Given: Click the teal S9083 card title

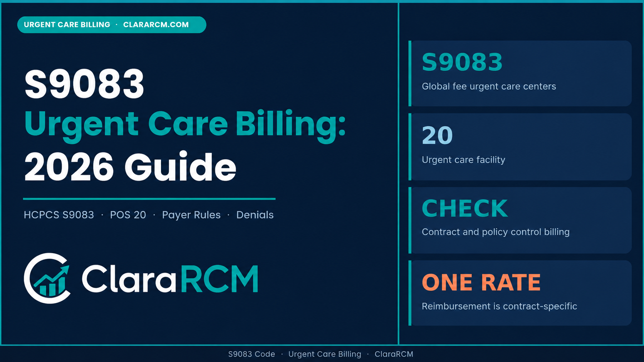Looking at the screenshot, I should [462, 62].
